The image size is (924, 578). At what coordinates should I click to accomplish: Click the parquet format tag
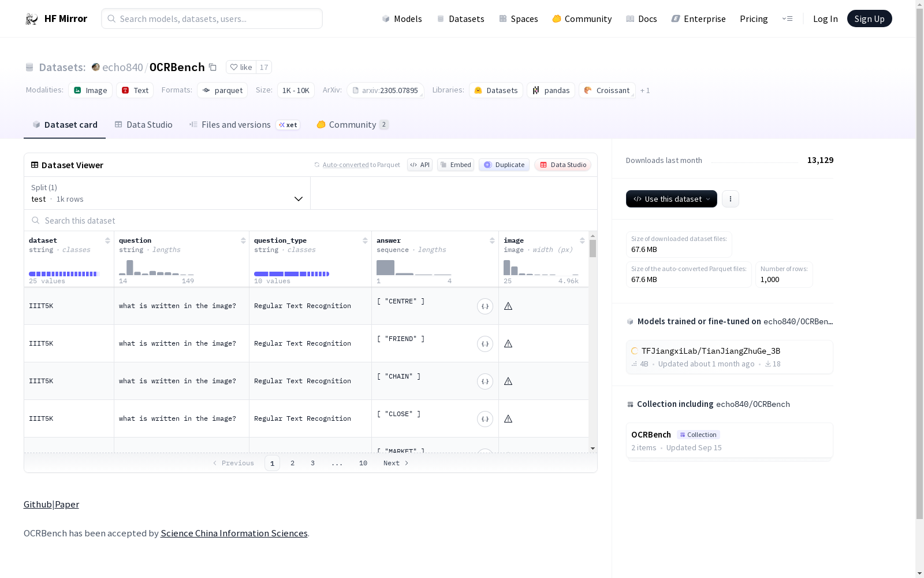pyautogui.click(x=222, y=90)
